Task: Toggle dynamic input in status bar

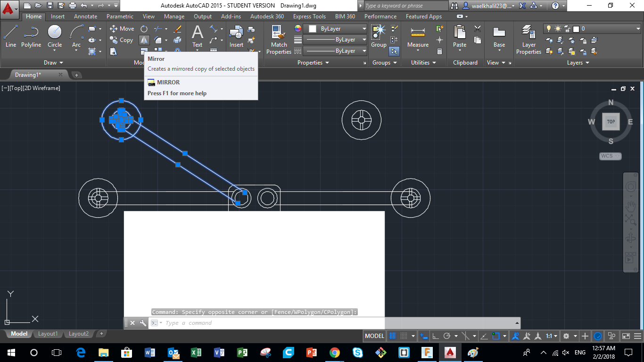Action: (x=424, y=336)
